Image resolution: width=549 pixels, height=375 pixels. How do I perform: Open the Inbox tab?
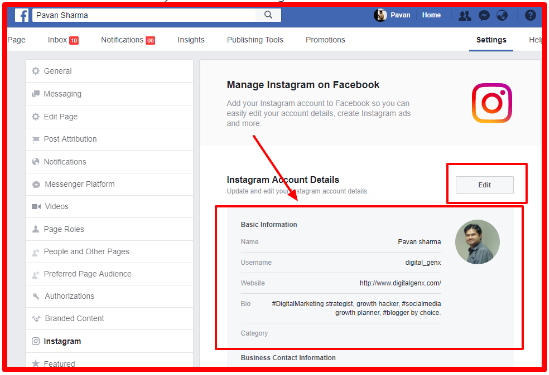(x=63, y=40)
